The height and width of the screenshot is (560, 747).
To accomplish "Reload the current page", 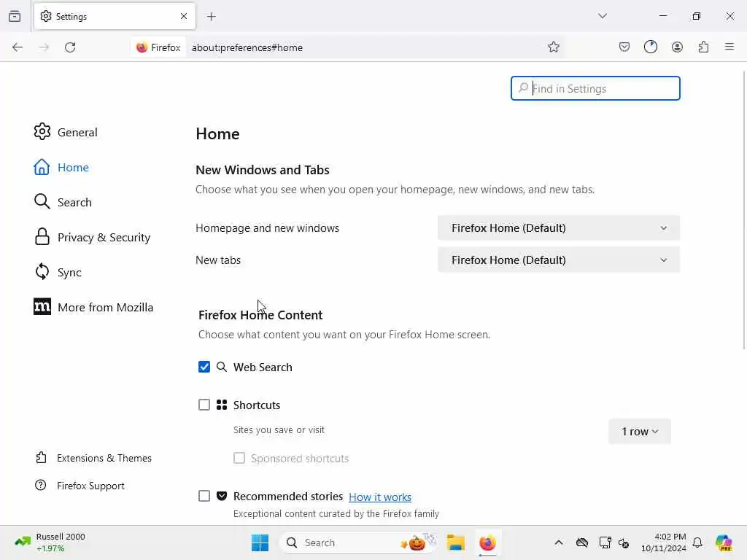I will tap(70, 47).
